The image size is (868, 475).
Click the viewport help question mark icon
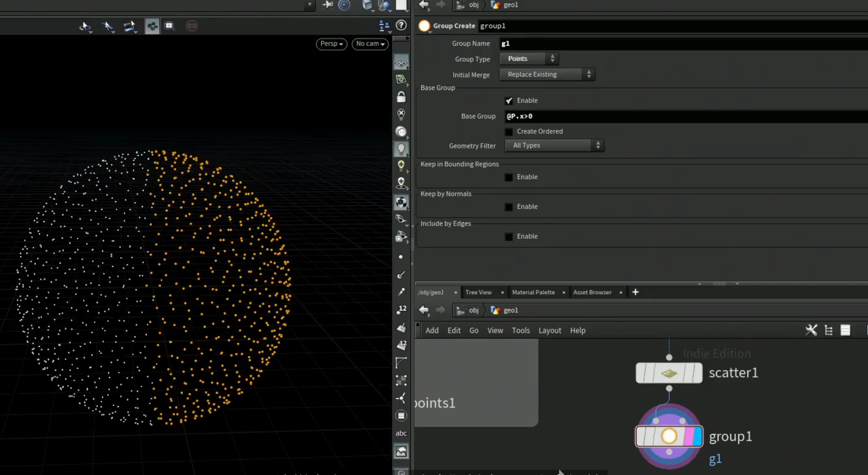(x=401, y=25)
